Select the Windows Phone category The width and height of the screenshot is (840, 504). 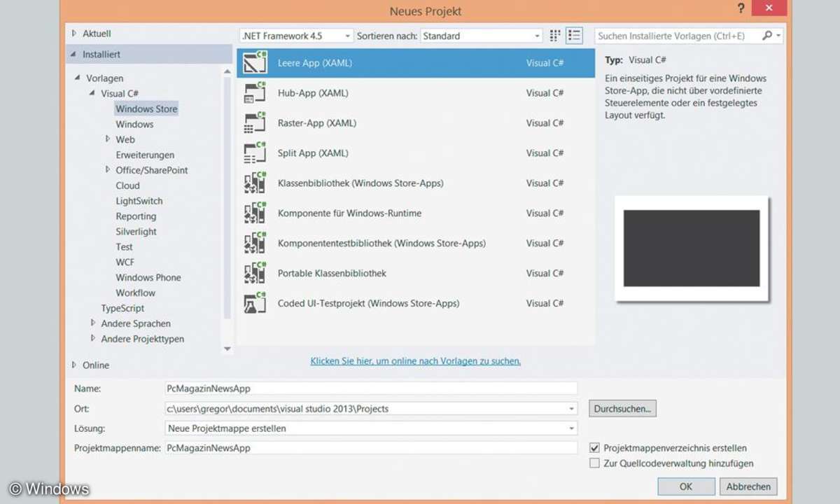point(148,277)
